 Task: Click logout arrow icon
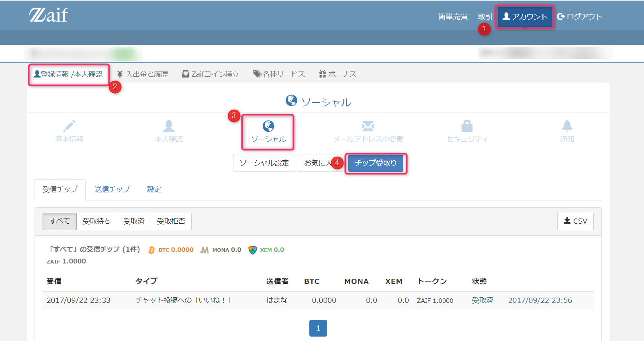pos(561,16)
